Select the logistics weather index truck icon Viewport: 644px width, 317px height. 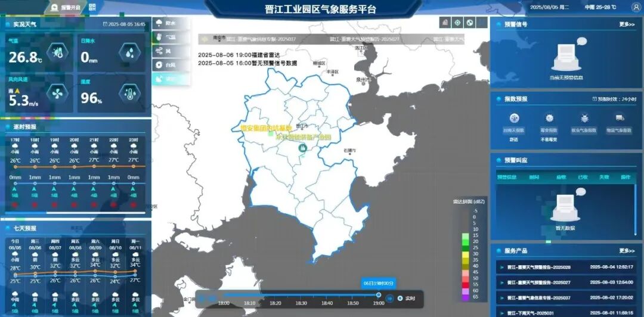(620, 119)
